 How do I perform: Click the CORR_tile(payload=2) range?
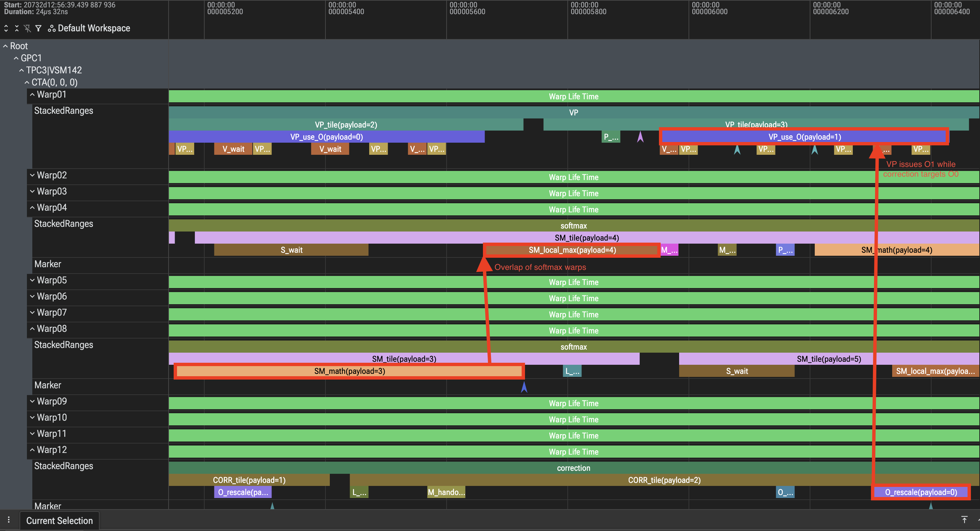coord(664,480)
